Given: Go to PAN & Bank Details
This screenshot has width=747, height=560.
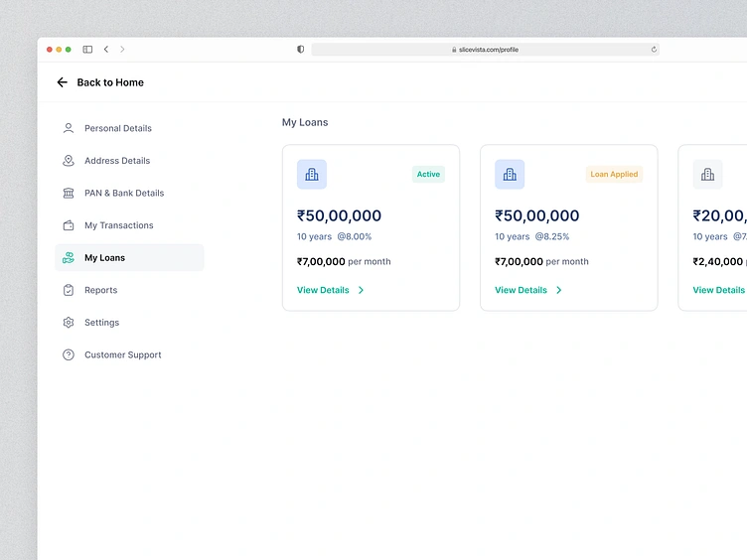Looking at the screenshot, I should (x=124, y=193).
